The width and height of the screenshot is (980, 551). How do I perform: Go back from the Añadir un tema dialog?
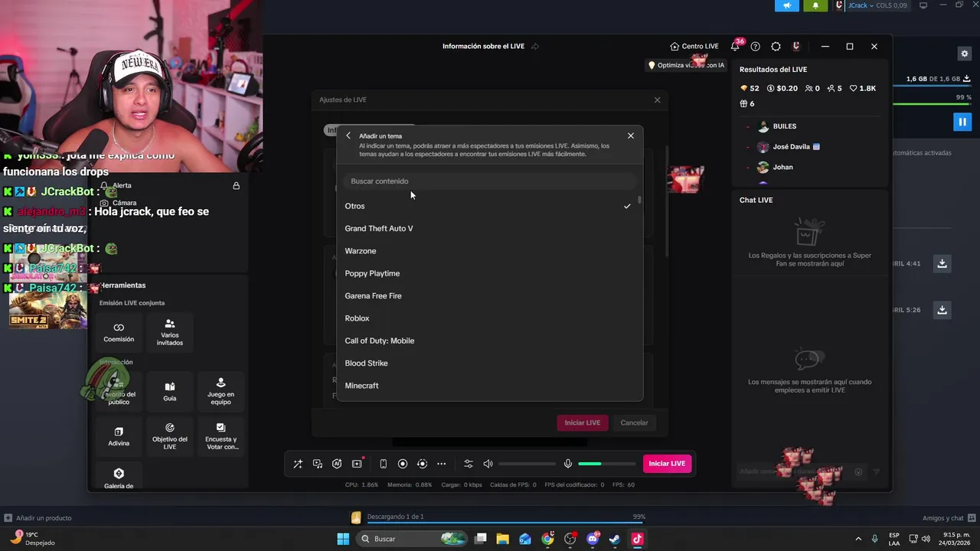coord(348,135)
